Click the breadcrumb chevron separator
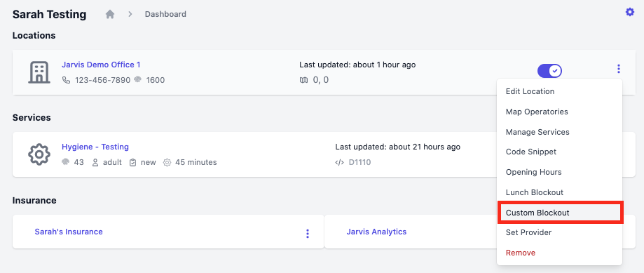The image size is (644, 273). coord(130,14)
